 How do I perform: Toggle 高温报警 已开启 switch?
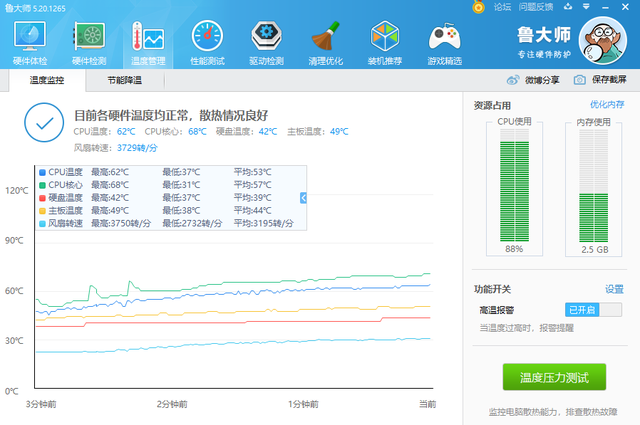click(593, 310)
